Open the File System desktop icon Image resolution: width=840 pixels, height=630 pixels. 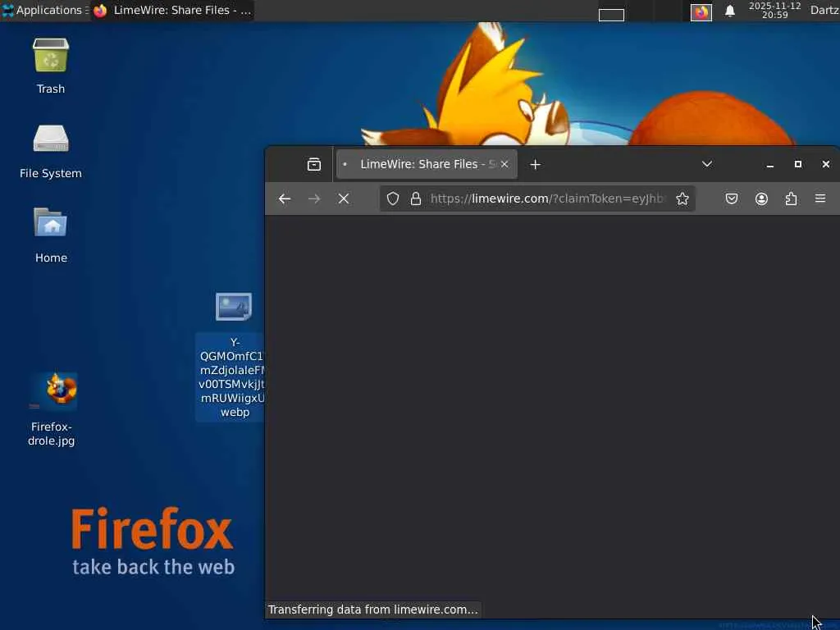click(x=51, y=151)
